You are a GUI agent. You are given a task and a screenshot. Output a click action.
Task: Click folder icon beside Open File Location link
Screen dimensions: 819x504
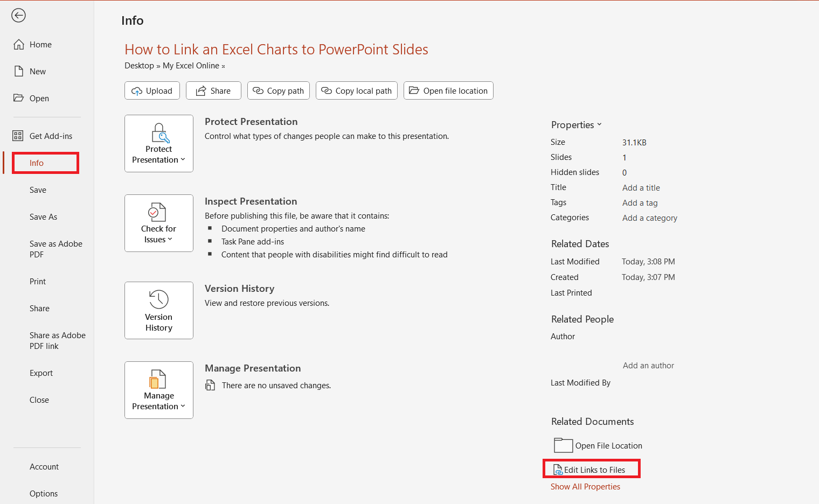tap(563, 445)
